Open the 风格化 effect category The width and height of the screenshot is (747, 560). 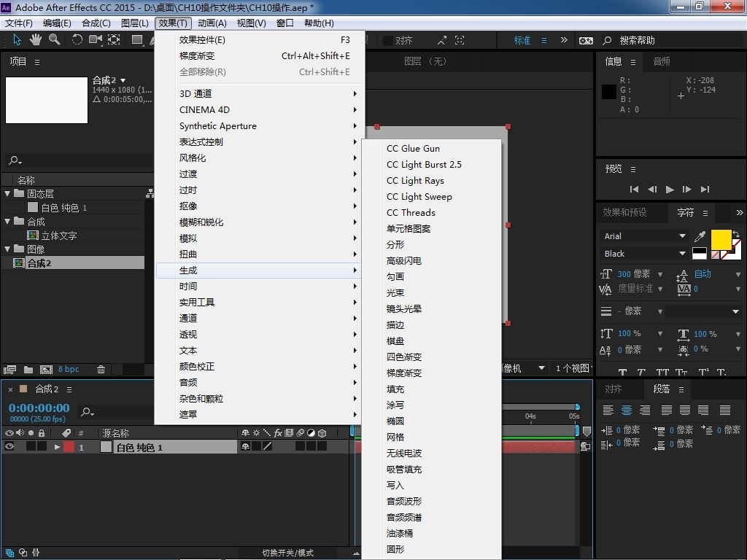pos(258,157)
